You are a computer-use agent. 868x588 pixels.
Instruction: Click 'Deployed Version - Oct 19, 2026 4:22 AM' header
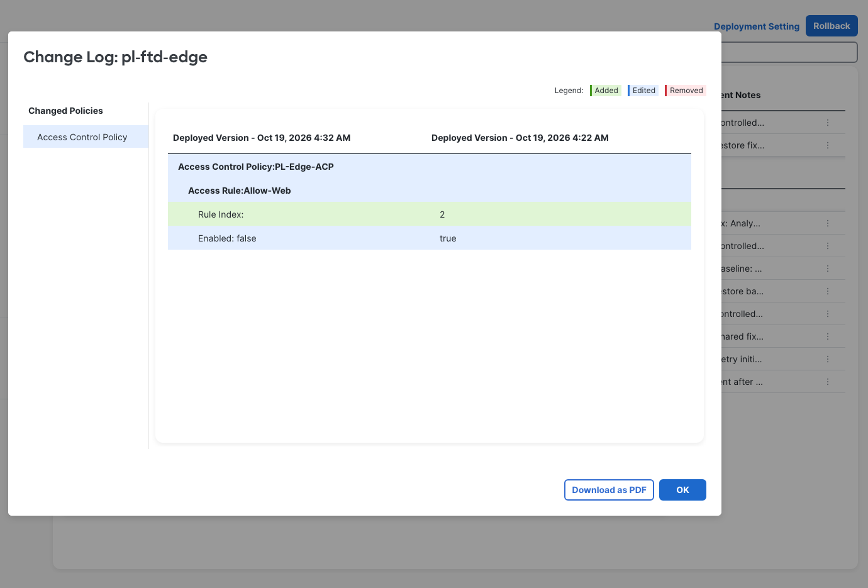click(x=520, y=138)
